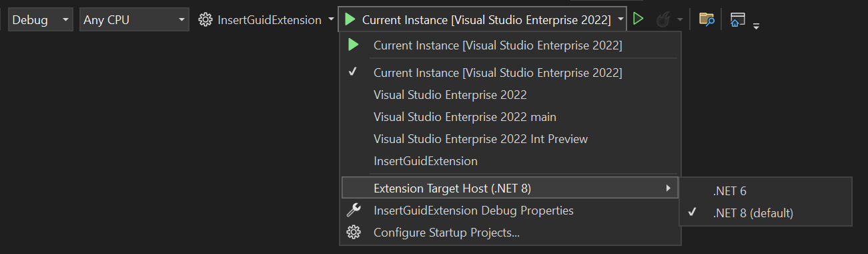Open the Debug configuration dropdown
868x254 pixels.
coord(40,20)
